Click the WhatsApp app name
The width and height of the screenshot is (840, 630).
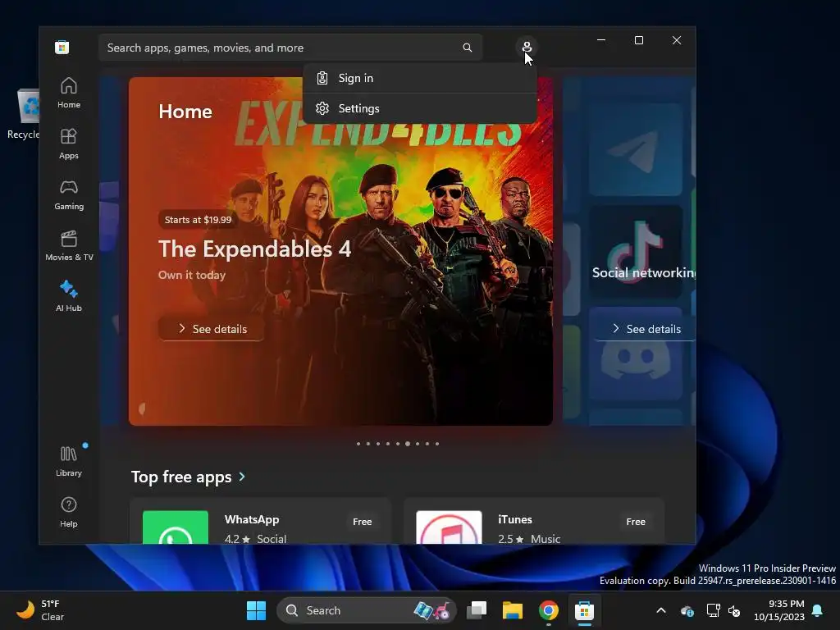[252, 519]
